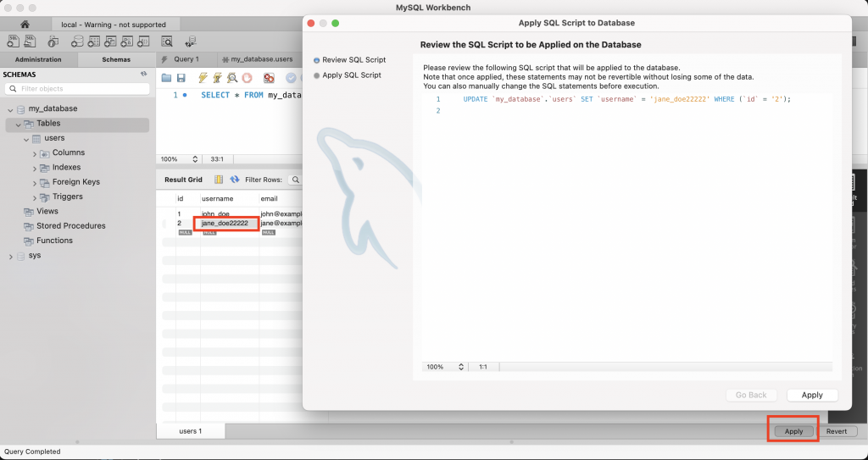Stop query execution hand icon
868x460 pixels.
247,78
